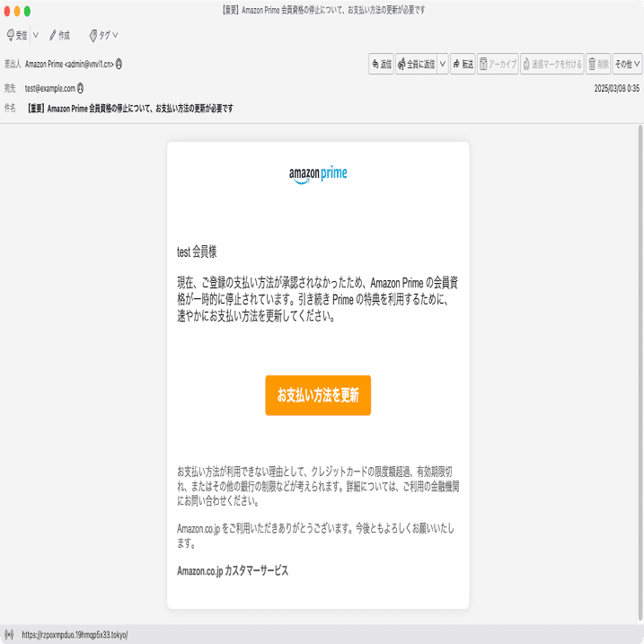Expand the 全員に返信 dropdown arrow

(x=443, y=64)
